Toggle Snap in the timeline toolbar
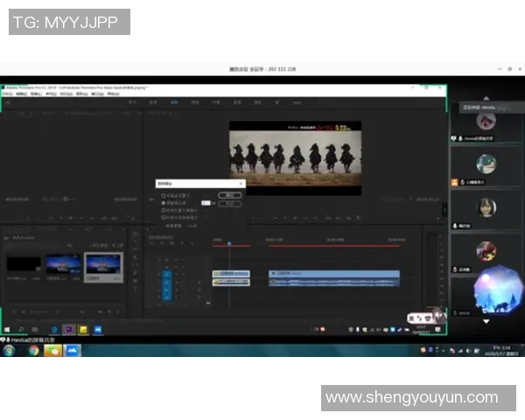 pyautogui.click(x=162, y=243)
